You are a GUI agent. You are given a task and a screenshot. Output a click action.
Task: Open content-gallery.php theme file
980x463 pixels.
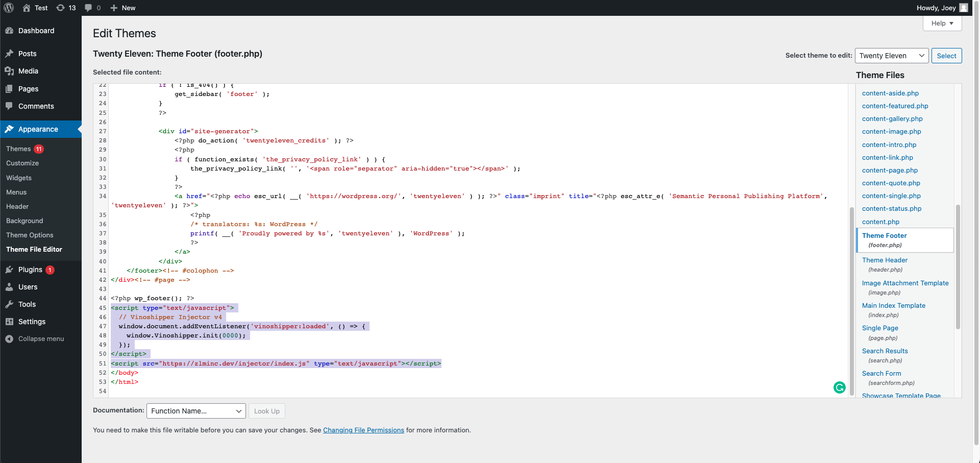(892, 118)
